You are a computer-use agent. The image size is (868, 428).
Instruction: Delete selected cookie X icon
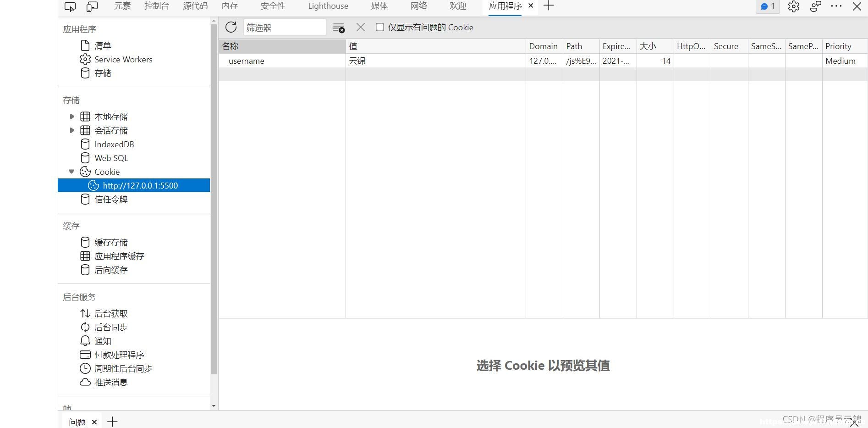[x=361, y=27]
